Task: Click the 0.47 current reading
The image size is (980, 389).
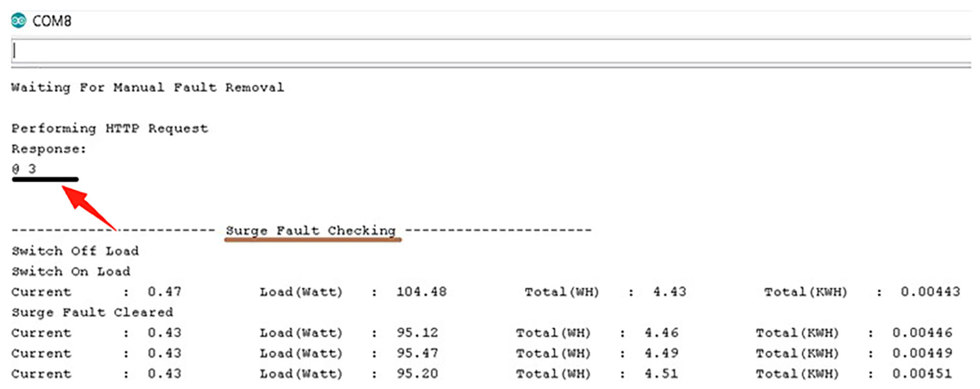Action: (x=164, y=292)
